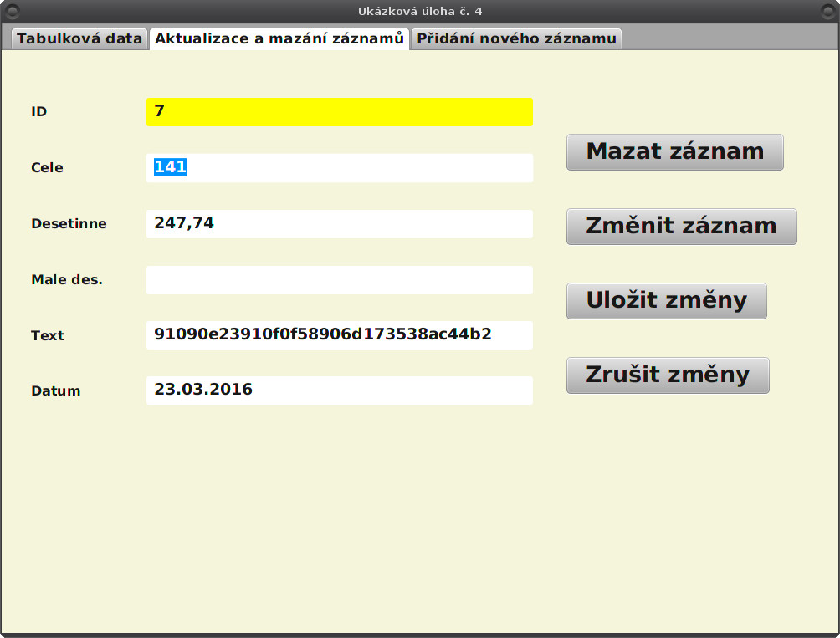
Task: Click the Cele label
Action: coord(47,167)
